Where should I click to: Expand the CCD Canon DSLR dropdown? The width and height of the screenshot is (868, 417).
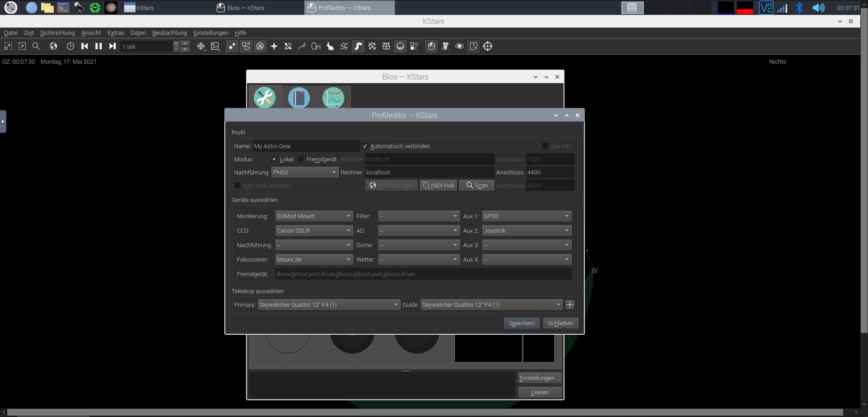[314, 230]
